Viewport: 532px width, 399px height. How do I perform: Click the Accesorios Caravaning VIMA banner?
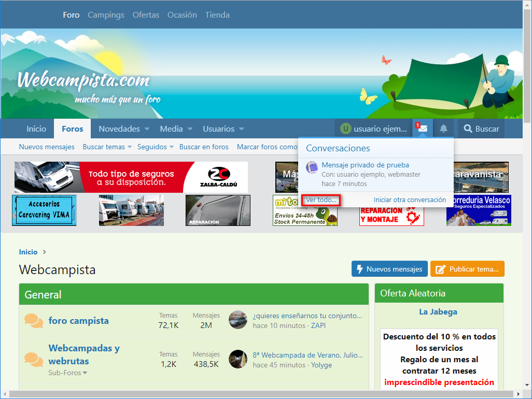(x=44, y=210)
